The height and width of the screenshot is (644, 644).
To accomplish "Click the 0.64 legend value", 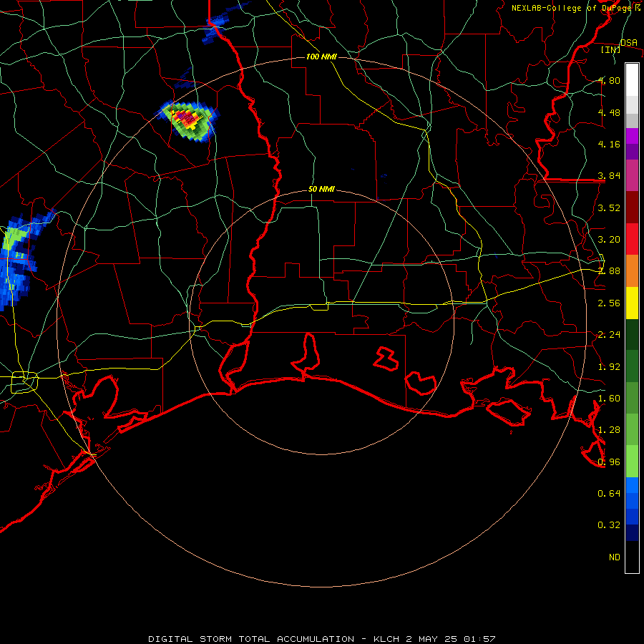I will coord(609,493).
